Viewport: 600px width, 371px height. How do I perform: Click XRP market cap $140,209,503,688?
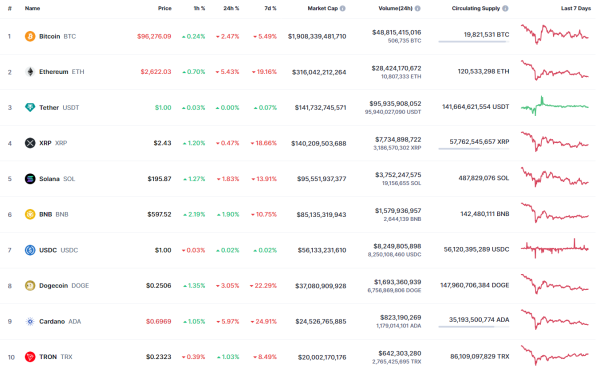[x=319, y=143]
